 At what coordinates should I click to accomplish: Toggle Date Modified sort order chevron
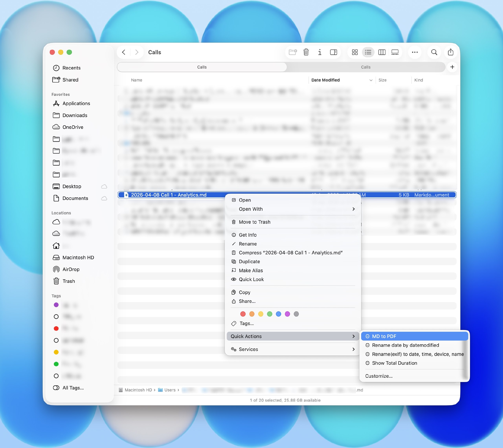[x=371, y=80]
